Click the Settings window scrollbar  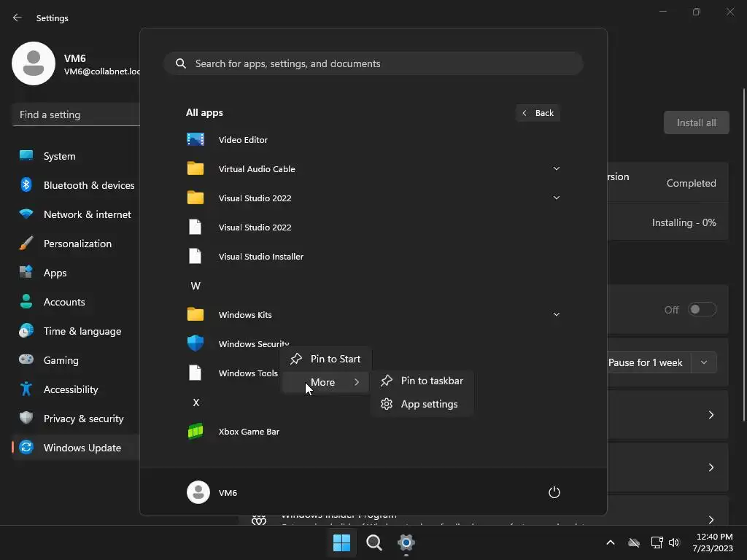[x=743, y=254]
